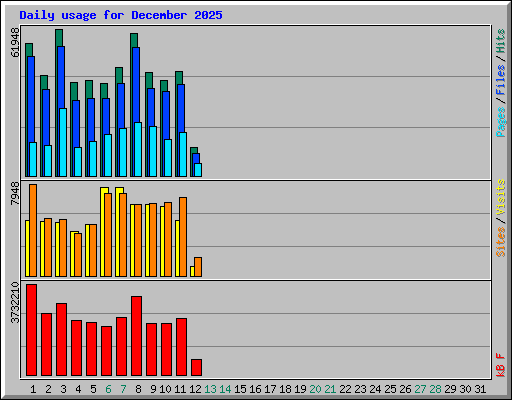The image size is (512, 400).
Task: Select the orange Sites bar for day 1
Action: coord(33,230)
